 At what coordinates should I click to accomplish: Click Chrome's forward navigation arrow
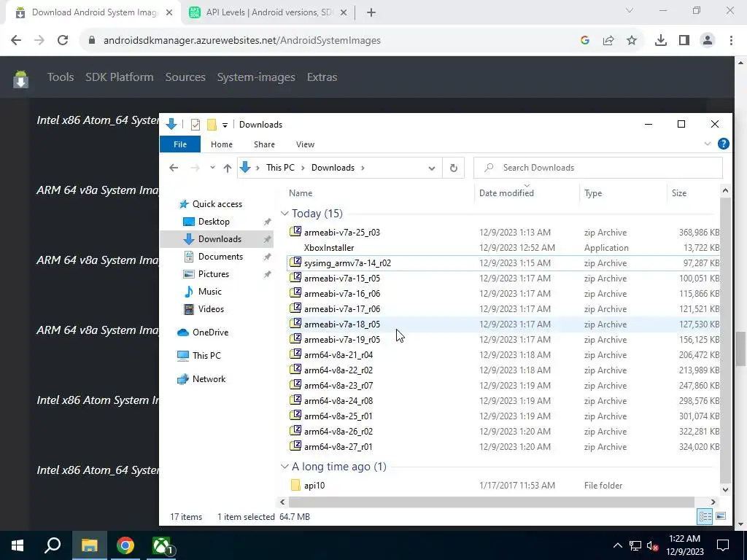click(39, 41)
